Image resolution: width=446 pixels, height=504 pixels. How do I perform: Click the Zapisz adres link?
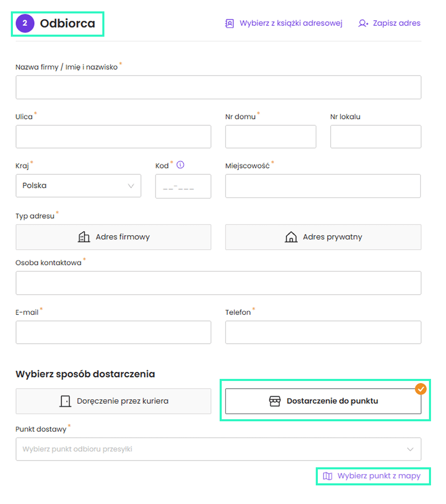coord(396,23)
